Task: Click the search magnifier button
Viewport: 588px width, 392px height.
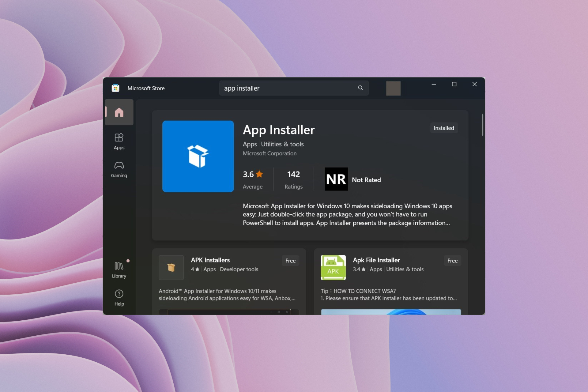Action: pyautogui.click(x=360, y=88)
